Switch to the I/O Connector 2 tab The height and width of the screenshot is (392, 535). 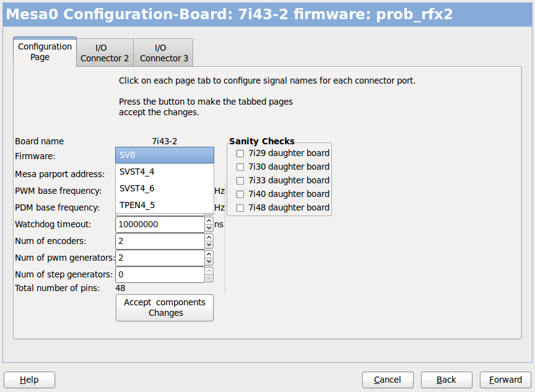pos(105,53)
